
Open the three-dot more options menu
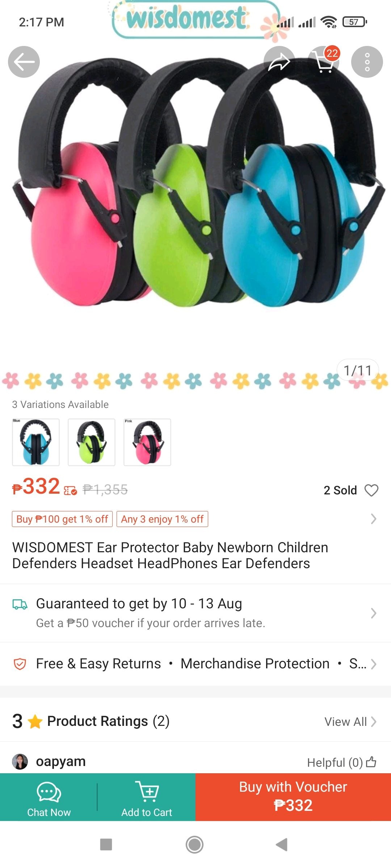point(367,62)
